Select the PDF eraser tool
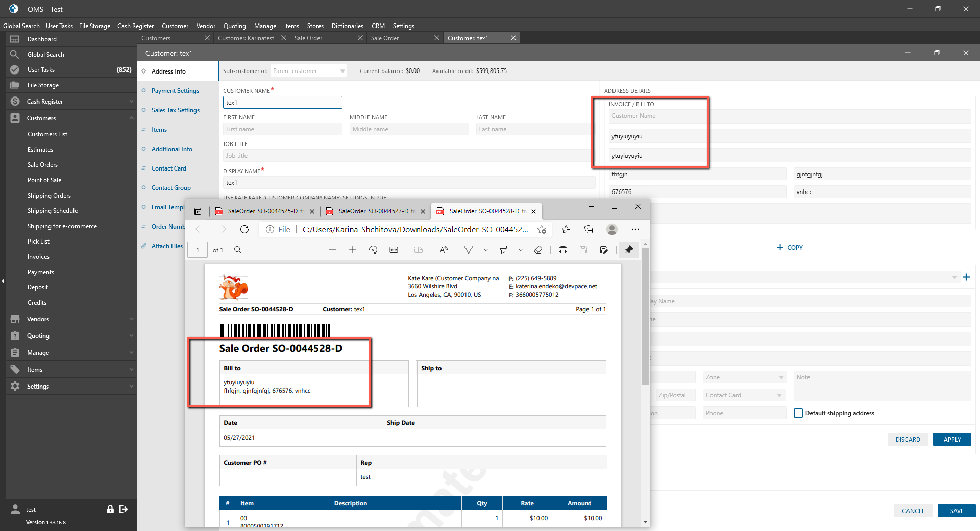Image resolution: width=980 pixels, height=531 pixels. 538,250
